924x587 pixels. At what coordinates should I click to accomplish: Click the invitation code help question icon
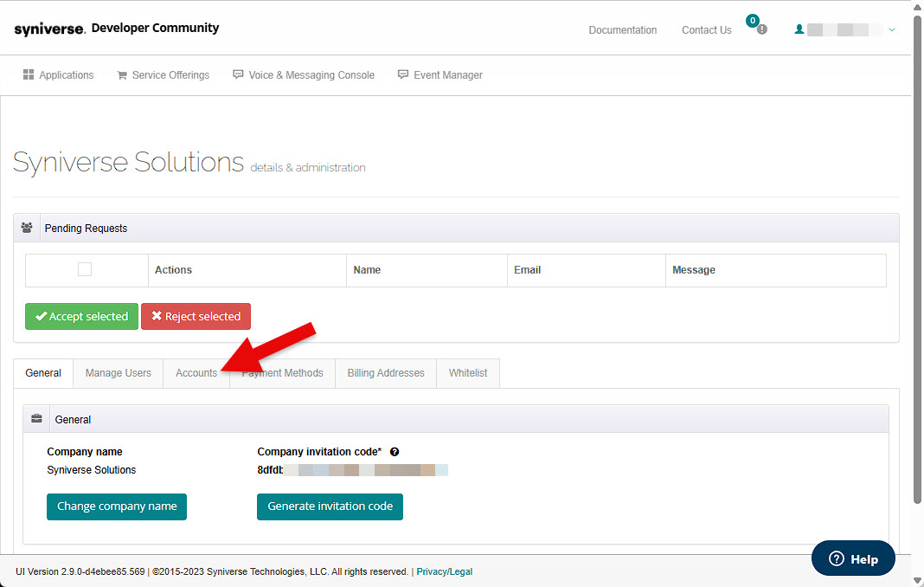coord(395,452)
